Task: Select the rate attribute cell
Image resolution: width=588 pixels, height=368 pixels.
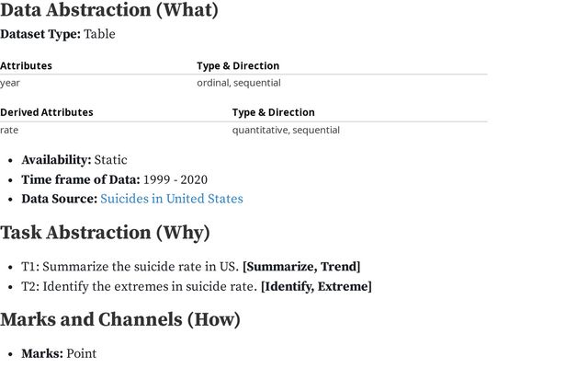Action: [9, 130]
